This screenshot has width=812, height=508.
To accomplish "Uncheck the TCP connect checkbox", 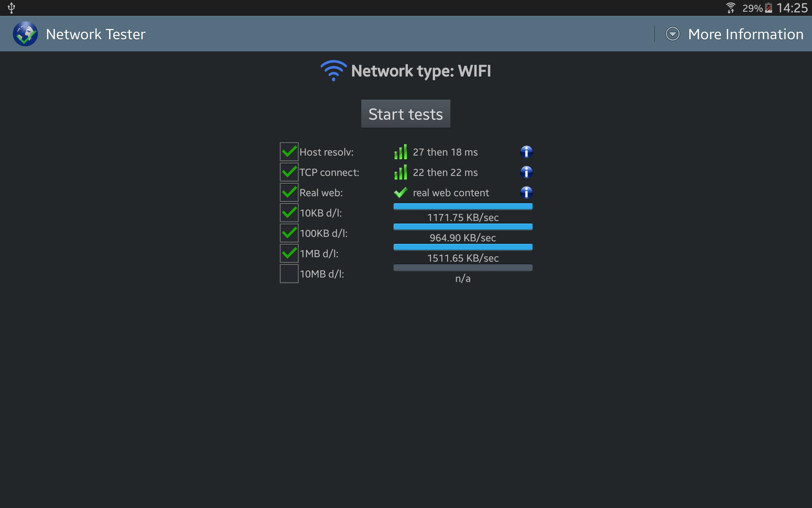I will [x=289, y=172].
